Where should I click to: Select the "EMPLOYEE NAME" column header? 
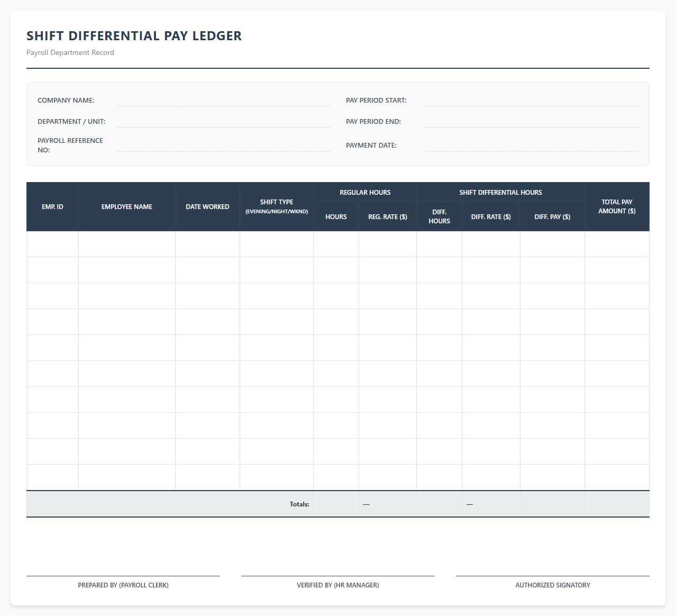tap(127, 207)
